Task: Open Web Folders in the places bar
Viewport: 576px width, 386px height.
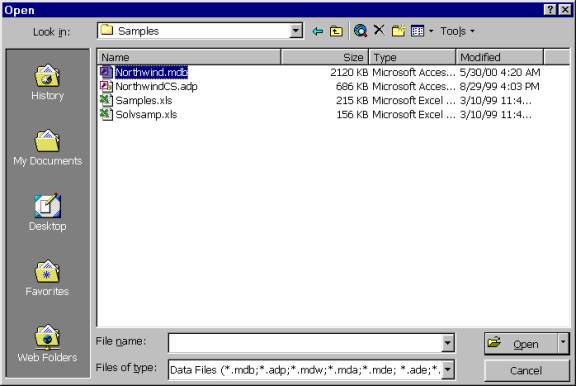Action: point(47,344)
